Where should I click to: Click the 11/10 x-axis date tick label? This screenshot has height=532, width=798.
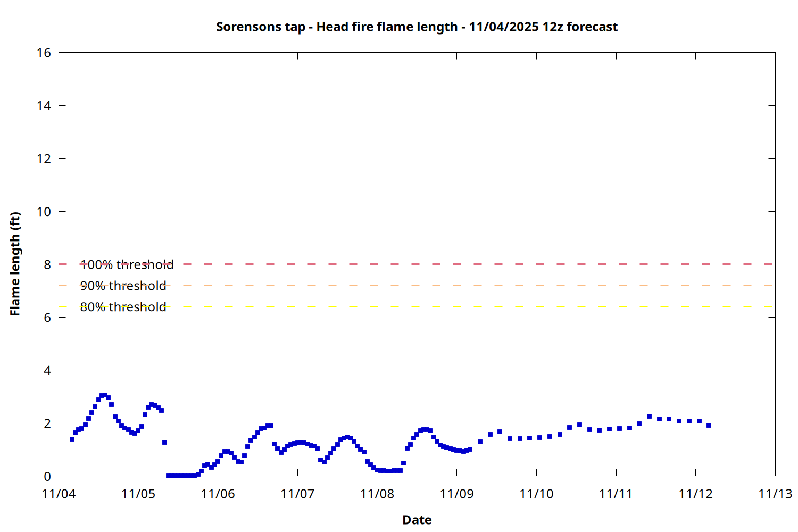[536, 494]
